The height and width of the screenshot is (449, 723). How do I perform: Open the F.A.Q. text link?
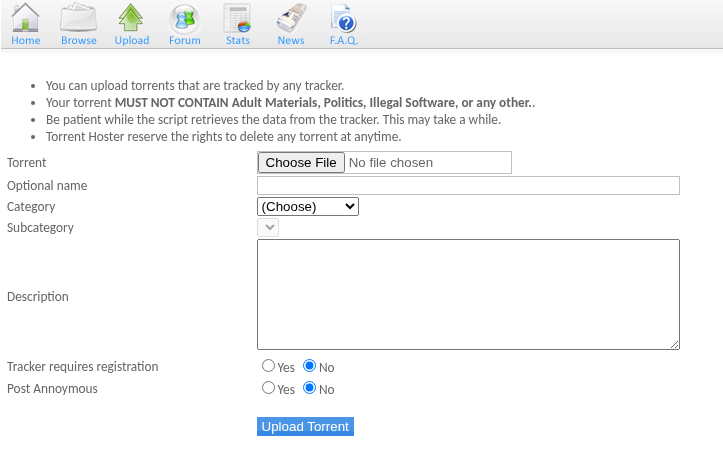coord(344,41)
